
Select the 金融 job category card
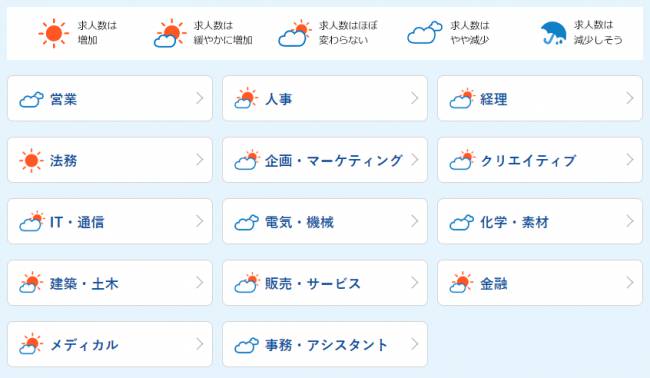coord(540,283)
